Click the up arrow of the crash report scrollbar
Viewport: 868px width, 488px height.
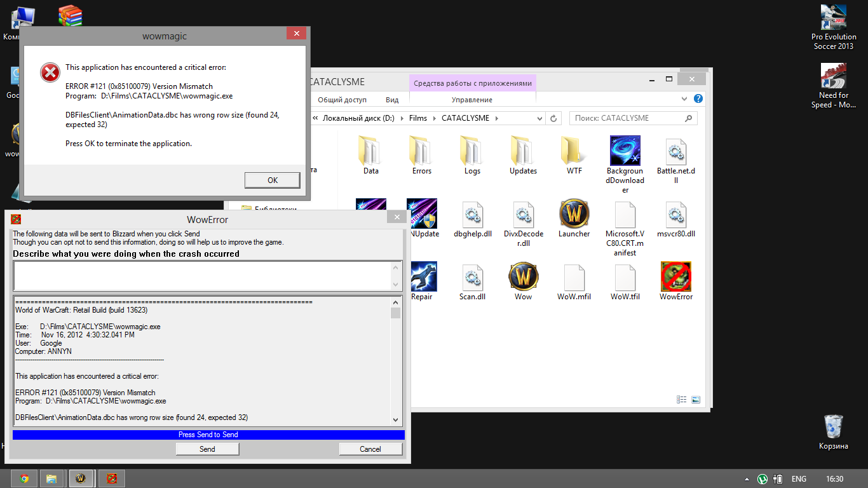(x=396, y=302)
